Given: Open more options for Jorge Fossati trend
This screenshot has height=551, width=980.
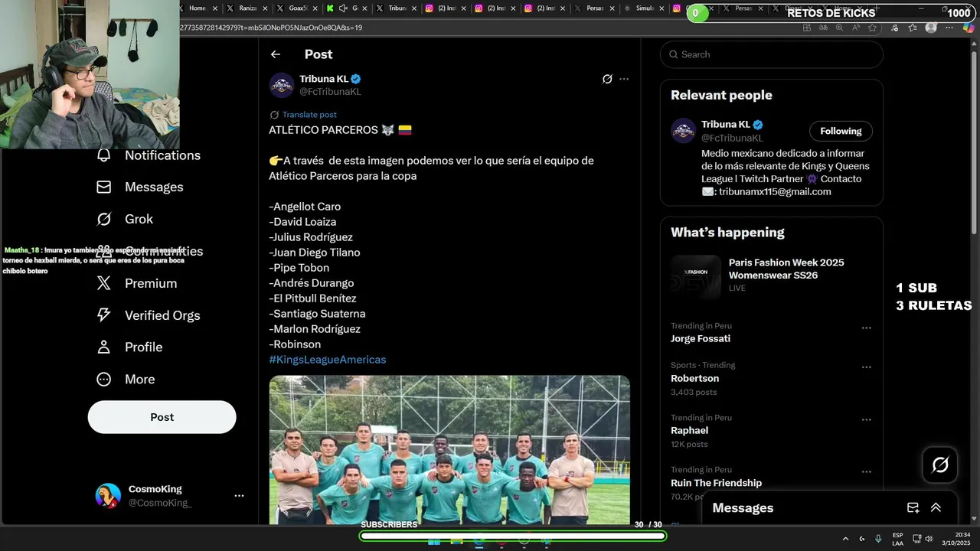Looking at the screenshot, I should pyautogui.click(x=866, y=328).
